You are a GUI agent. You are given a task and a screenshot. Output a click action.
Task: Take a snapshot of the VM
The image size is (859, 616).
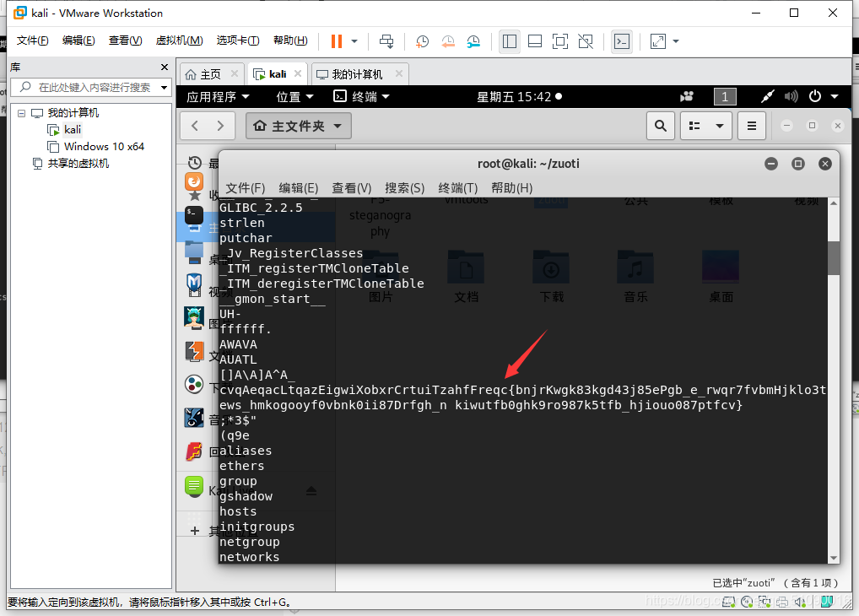point(422,41)
